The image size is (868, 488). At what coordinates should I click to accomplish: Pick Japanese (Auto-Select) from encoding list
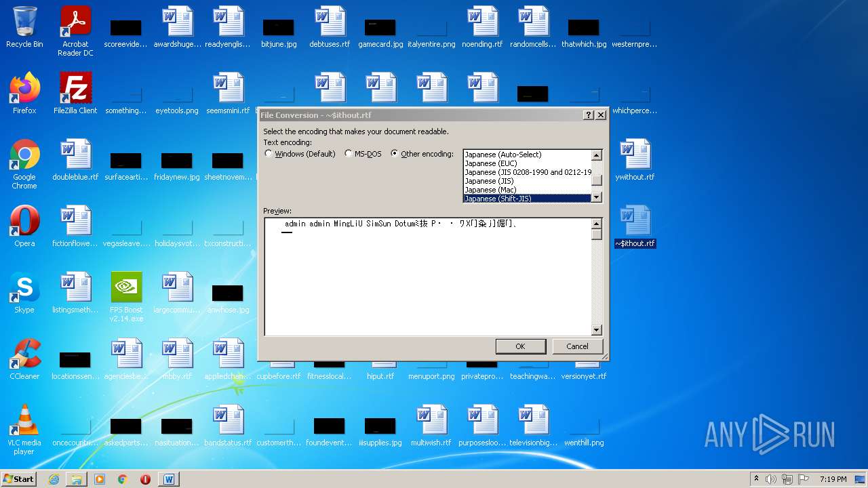pyautogui.click(x=528, y=155)
